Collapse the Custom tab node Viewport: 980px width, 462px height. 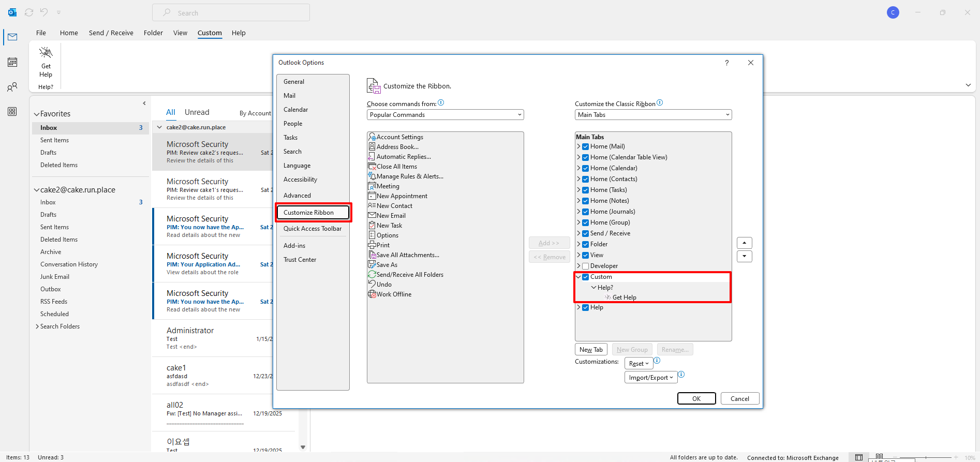(x=578, y=277)
